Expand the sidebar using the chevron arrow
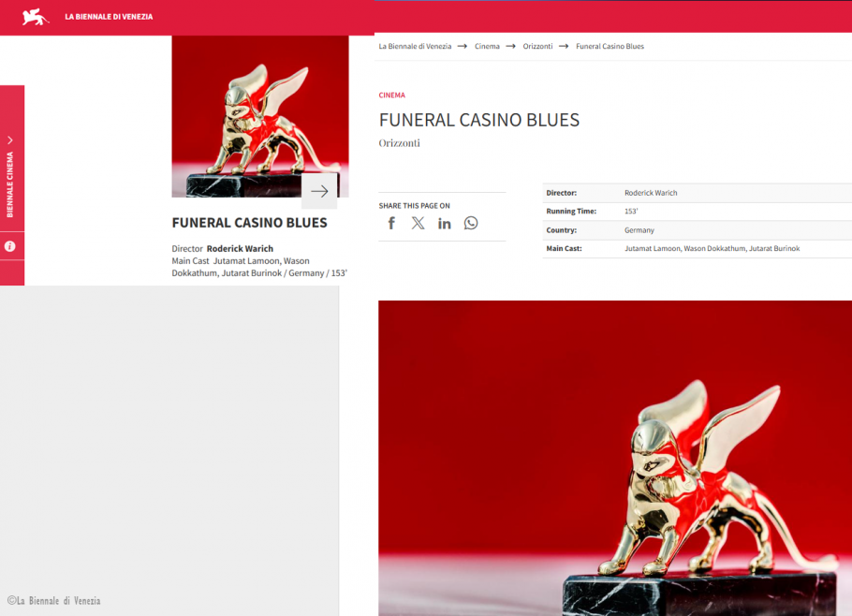852x616 pixels. click(x=10, y=140)
